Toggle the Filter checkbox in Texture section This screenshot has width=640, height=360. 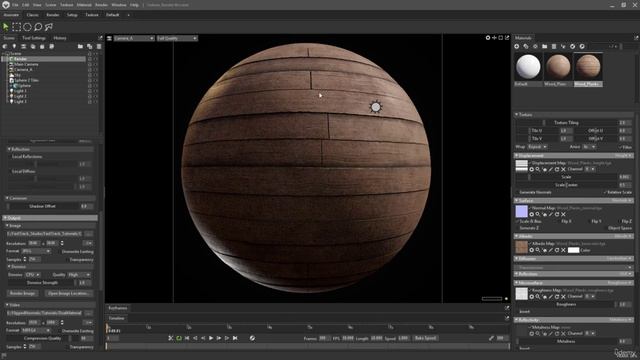[621, 147]
